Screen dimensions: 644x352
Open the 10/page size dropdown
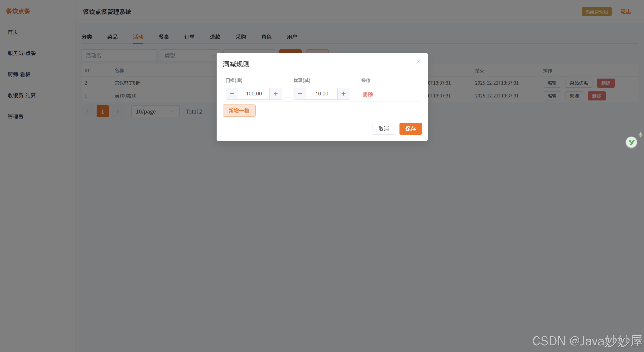[155, 111]
